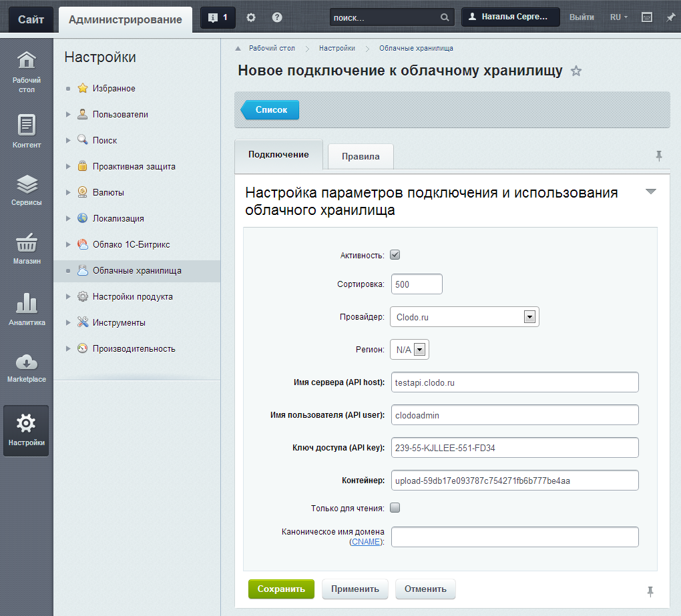Collapse the settings section with triangle arrow
The height and width of the screenshot is (616, 681).
pos(651,192)
